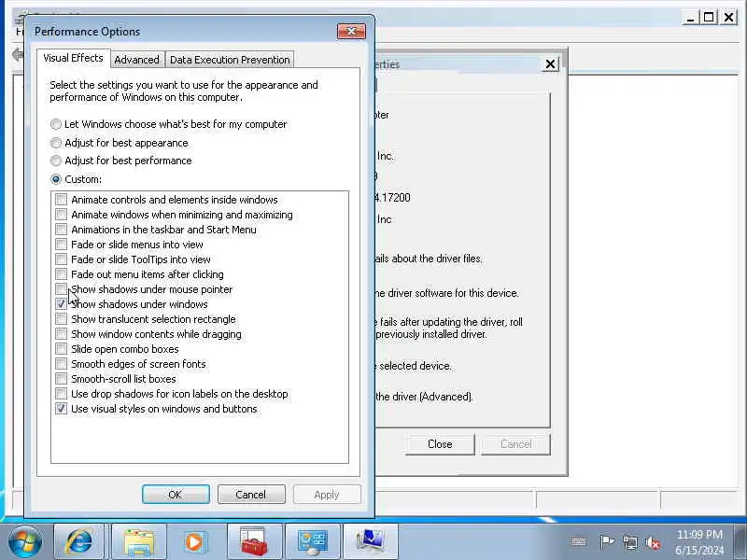This screenshot has width=747, height=560.
Task: Open the System Properties taskbar icon
Action: 370,541
